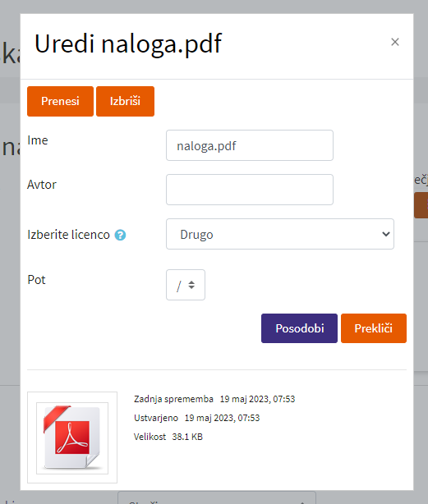Click the Zadnja sprememba date line

coord(214,399)
